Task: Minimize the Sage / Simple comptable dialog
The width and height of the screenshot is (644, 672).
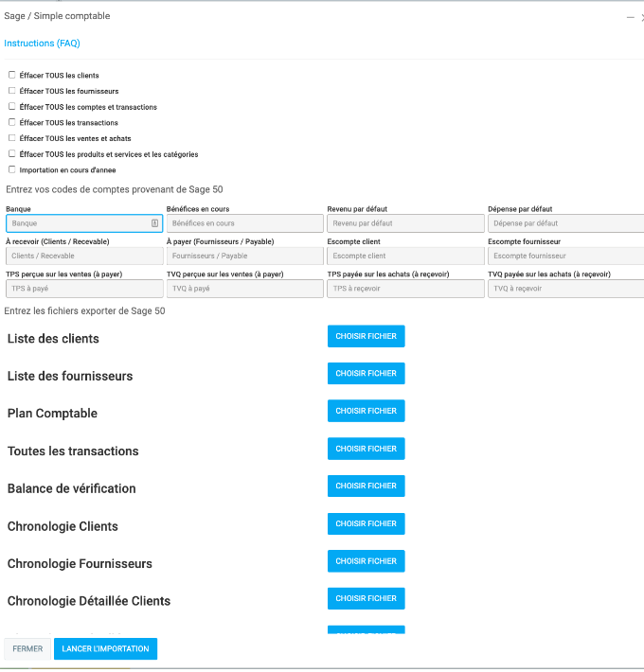Action: [631, 17]
